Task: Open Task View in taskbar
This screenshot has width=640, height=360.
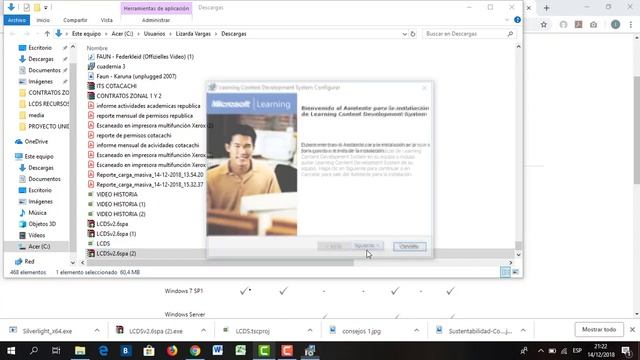Action: pos(56,351)
